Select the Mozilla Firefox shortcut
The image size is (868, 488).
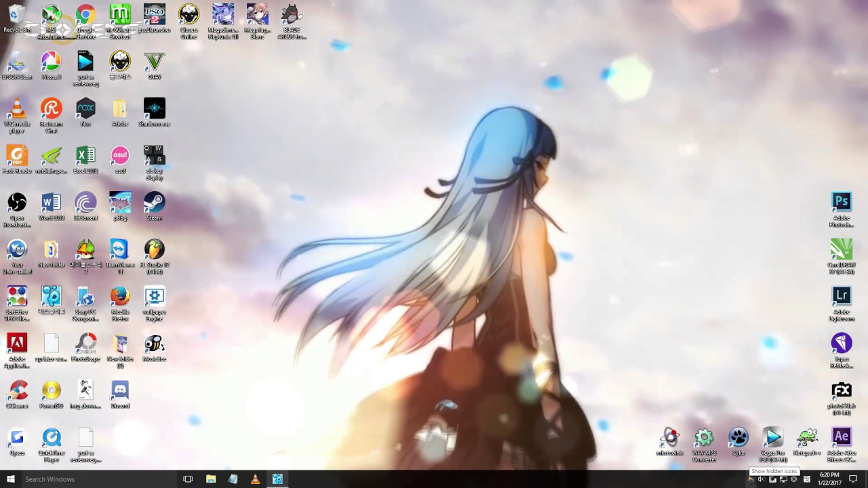click(x=120, y=303)
